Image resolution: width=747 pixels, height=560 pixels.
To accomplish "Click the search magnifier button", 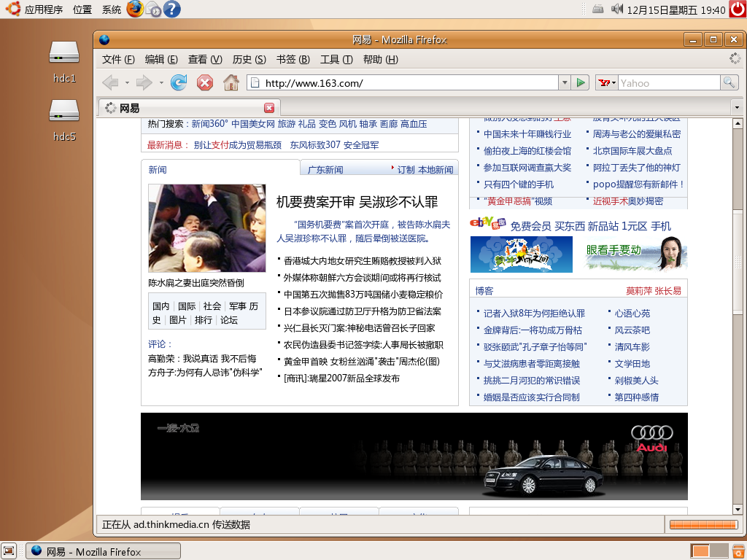I will coord(729,83).
